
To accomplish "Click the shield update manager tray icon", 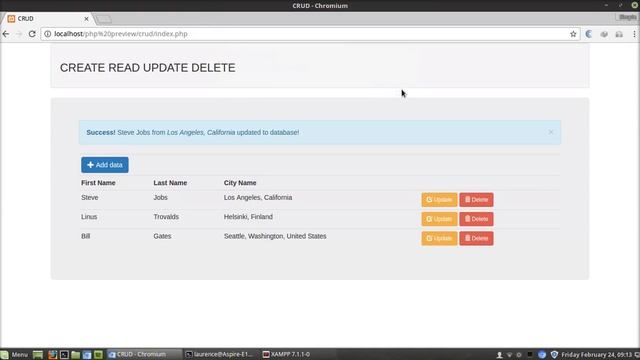I will click(x=554, y=355).
